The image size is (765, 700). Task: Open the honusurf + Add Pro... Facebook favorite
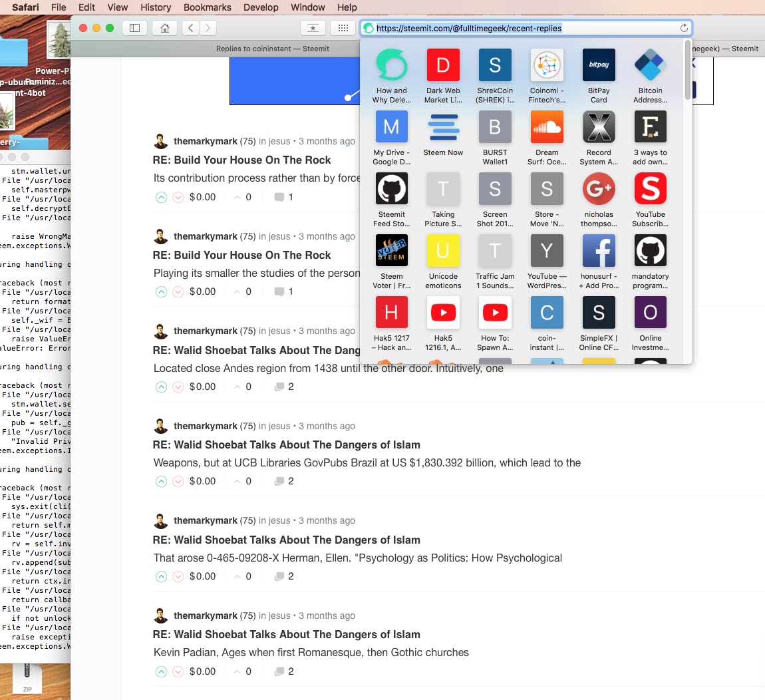tap(599, 262)
